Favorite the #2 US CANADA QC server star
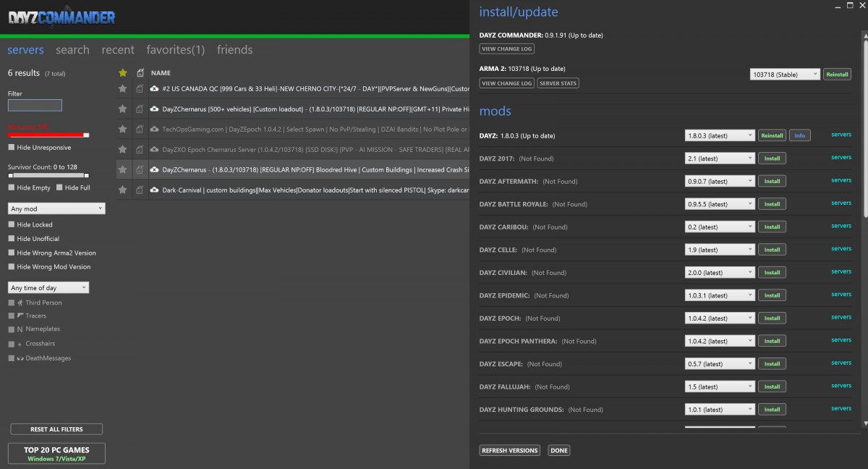The width and height of the screenshot is (868, 469). click(x=122, y=88)
